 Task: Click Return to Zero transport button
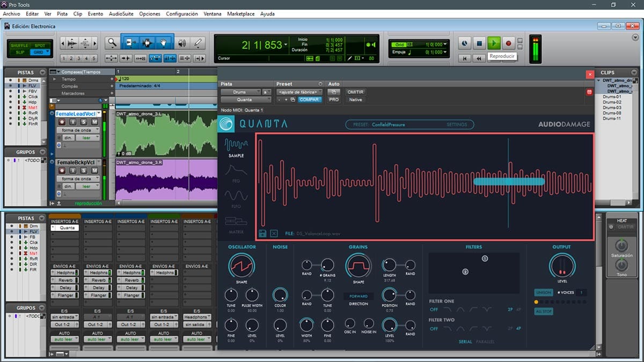click(465, 58)
